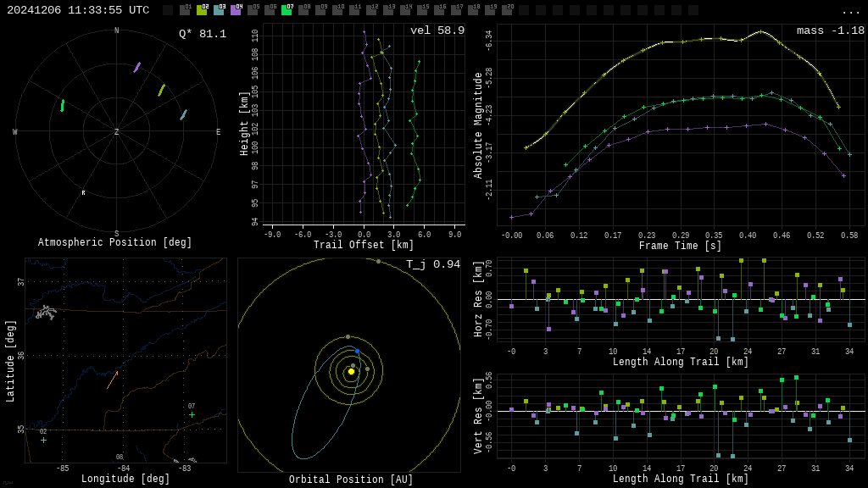The height and width of the screenshot is (488, 868).
Task: Click station 07 green cross on map
Action: [x=192, y=414]
